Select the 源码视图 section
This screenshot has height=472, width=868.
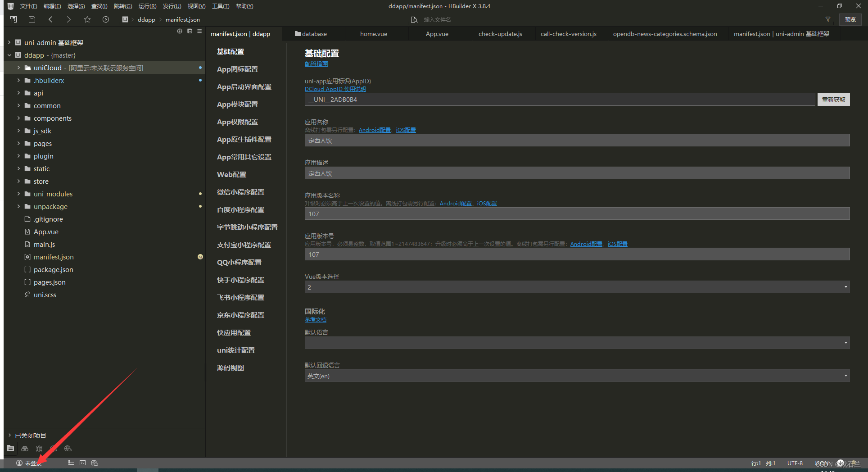231,368
